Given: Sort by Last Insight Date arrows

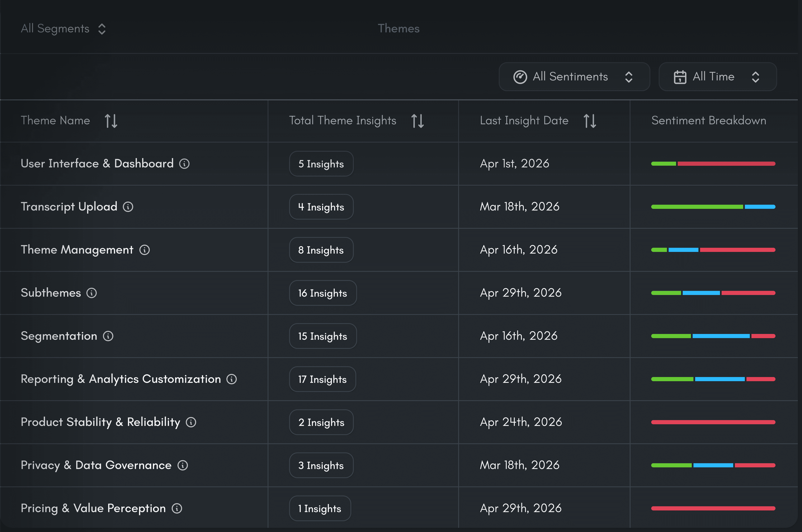Looking at the screenshot, I should [x=590, y=121].
